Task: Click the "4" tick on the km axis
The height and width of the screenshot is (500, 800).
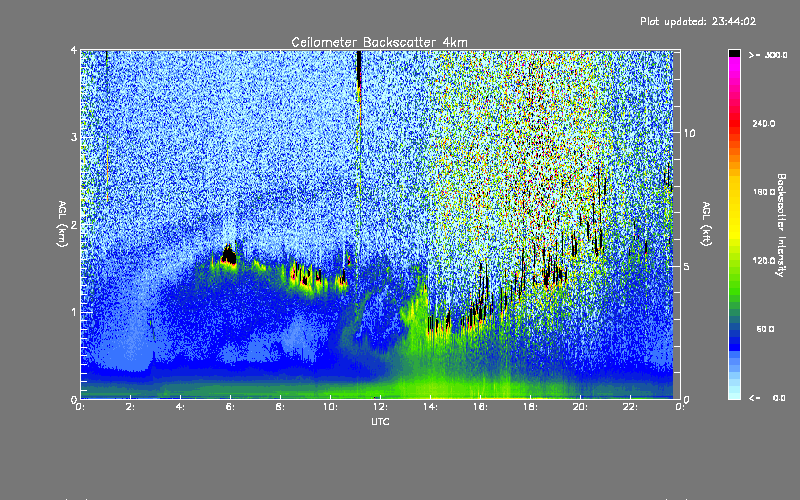Action: pyautogui.click(x=74, y=51)
